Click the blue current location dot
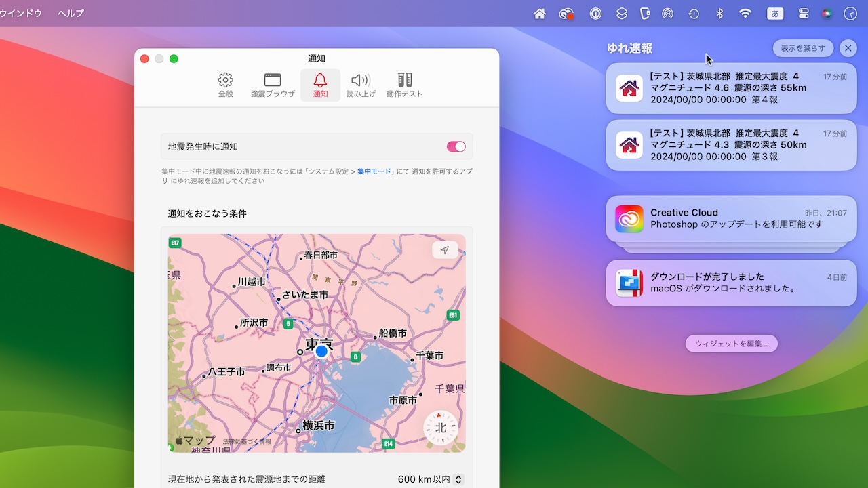 (x=321, y=351)
